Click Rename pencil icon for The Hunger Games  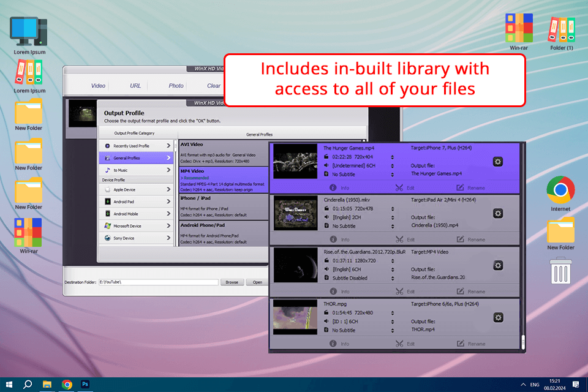460,187
